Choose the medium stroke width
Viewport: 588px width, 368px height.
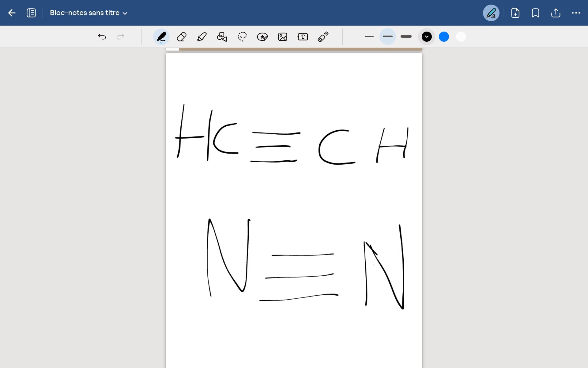tap(387, 36)
